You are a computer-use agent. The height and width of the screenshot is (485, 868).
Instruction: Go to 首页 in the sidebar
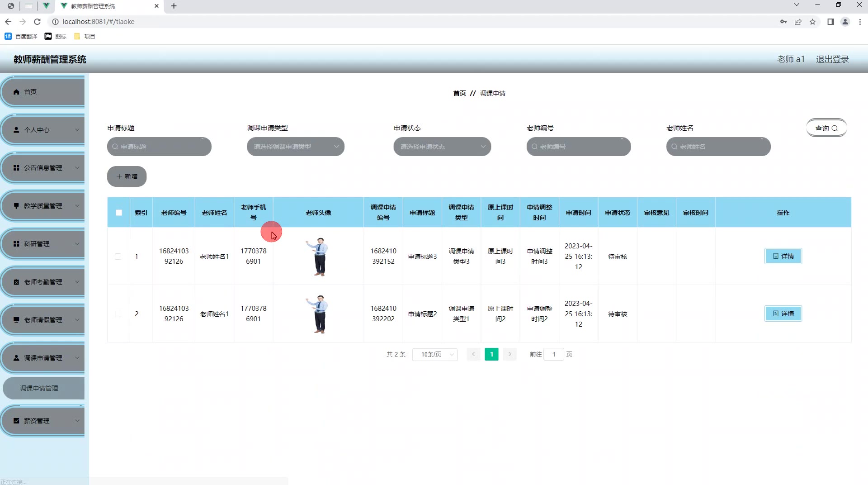[43, 92]
